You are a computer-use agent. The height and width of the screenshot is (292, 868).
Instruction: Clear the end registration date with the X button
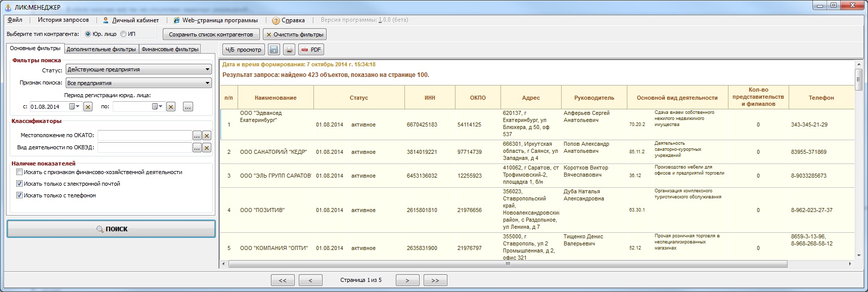[x=171, y=107]
